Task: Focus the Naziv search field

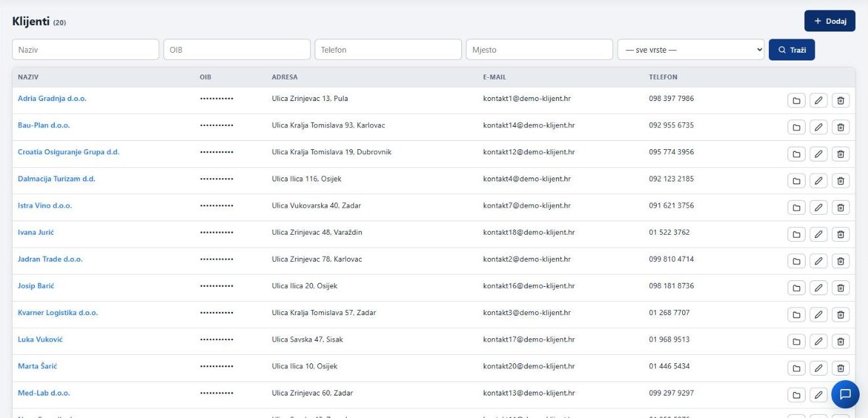Action: [x=86, y=50]
